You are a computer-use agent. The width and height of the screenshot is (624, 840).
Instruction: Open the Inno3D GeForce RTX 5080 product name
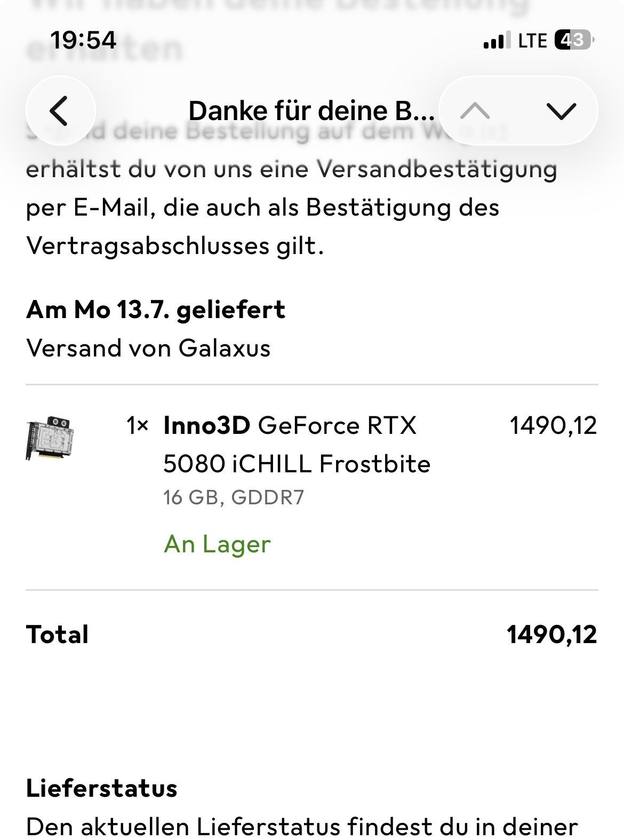[297, 444]
